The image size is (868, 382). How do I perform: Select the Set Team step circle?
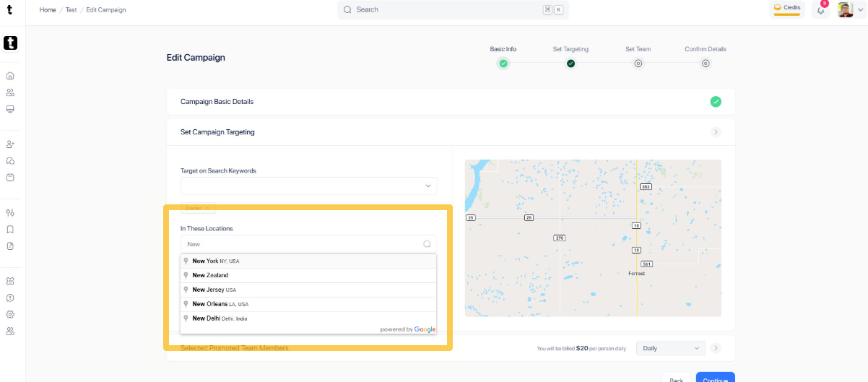coord(638,64)
